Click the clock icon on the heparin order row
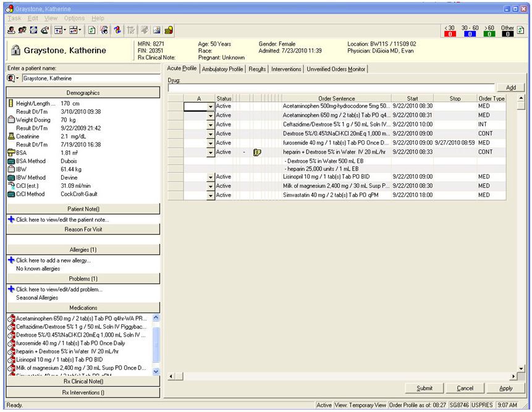This screenshot has height=412, width=532. 256,153
